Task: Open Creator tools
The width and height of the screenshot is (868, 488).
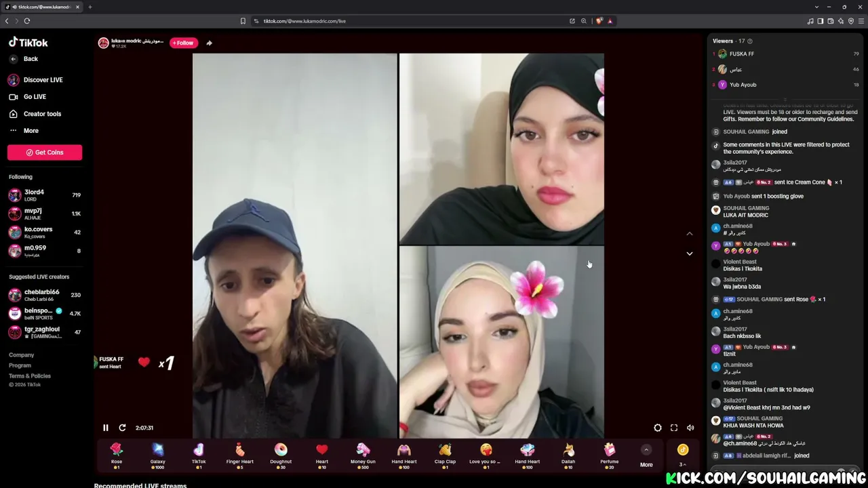Action: [35, 114]
